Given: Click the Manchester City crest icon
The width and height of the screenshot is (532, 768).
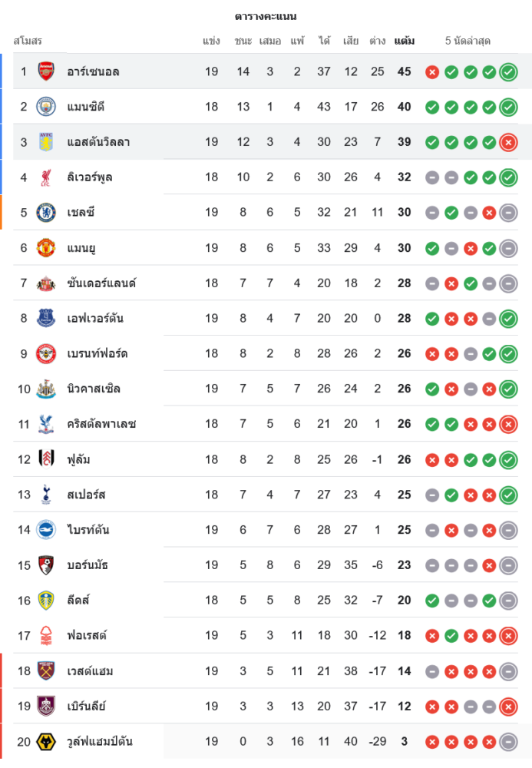Looking at the screenshot, I should pyautogui.click(x=46, y=107).
